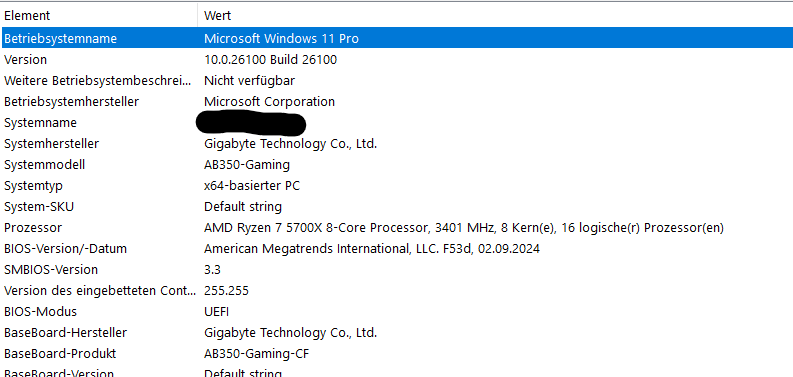The height and width of the screenshot is (377, 793).
Task: Select the System-SKU row
Action: point(396,206)
